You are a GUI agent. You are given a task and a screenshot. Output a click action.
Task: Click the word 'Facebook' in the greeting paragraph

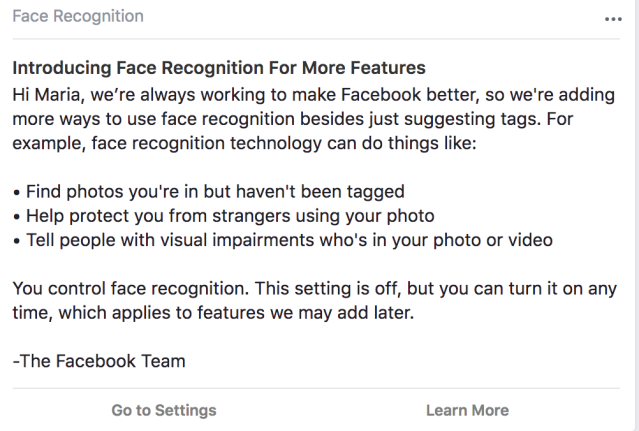coord(381,95)
